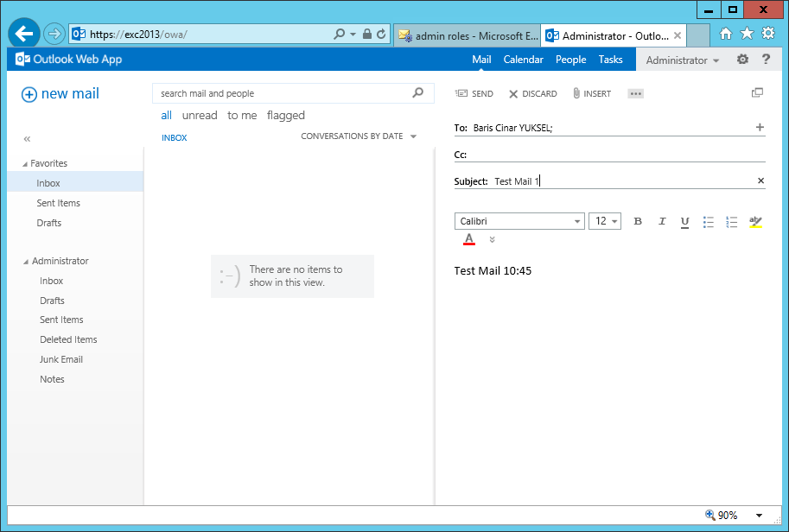Switch to the Calendar tab
The image size is (789, 532).
[x=524, y=60]
